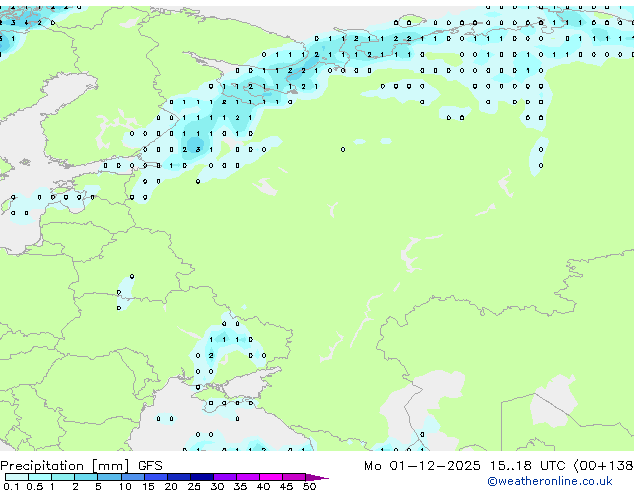Click the swatch between 45 and 50
Image resolution: width=634 pixels, height=490 pixels.
pos(294,477)
